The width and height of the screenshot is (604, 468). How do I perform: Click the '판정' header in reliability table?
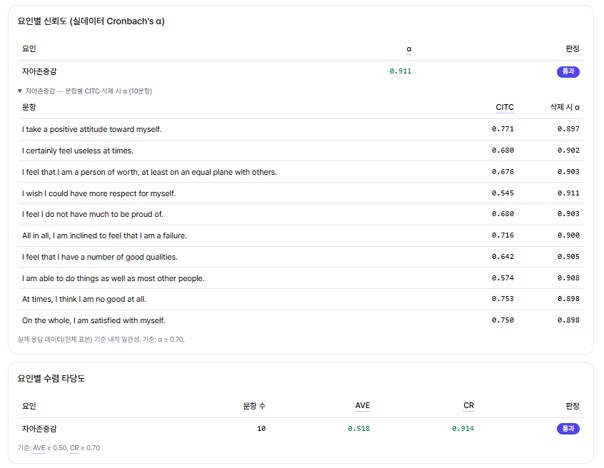tap(572, 49)
